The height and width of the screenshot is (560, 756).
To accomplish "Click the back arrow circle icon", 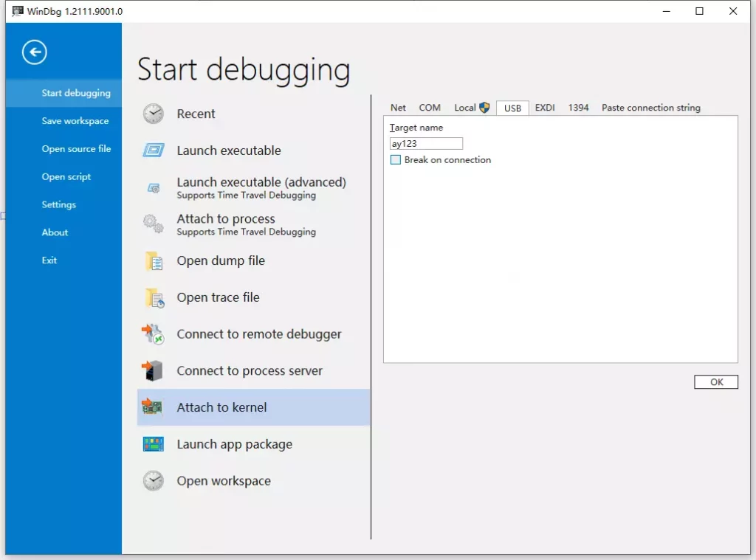I will click(35, 52).
